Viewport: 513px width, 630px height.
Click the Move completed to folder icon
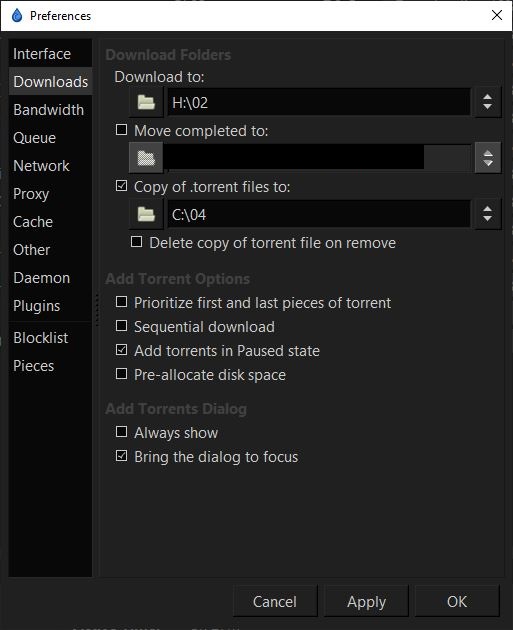tap(146, 158)
